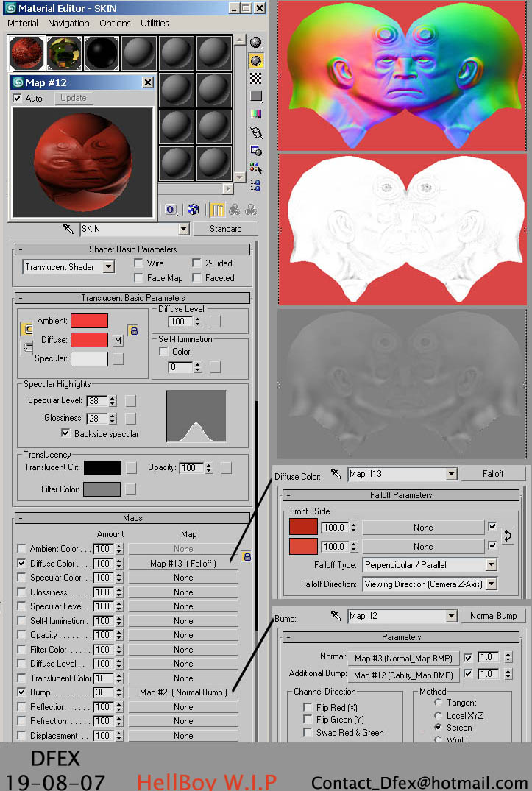Enable the Wire checkbox

138,263
